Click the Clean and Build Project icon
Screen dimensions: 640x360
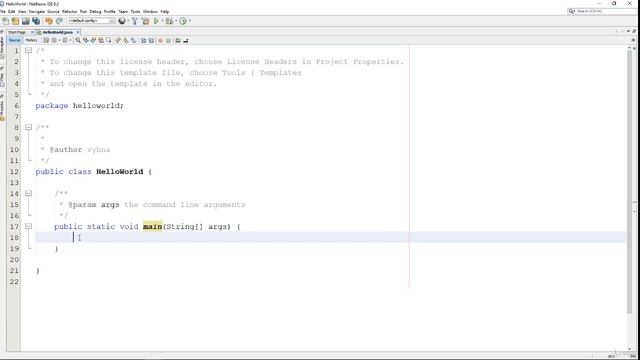click(x=145, y=21)
